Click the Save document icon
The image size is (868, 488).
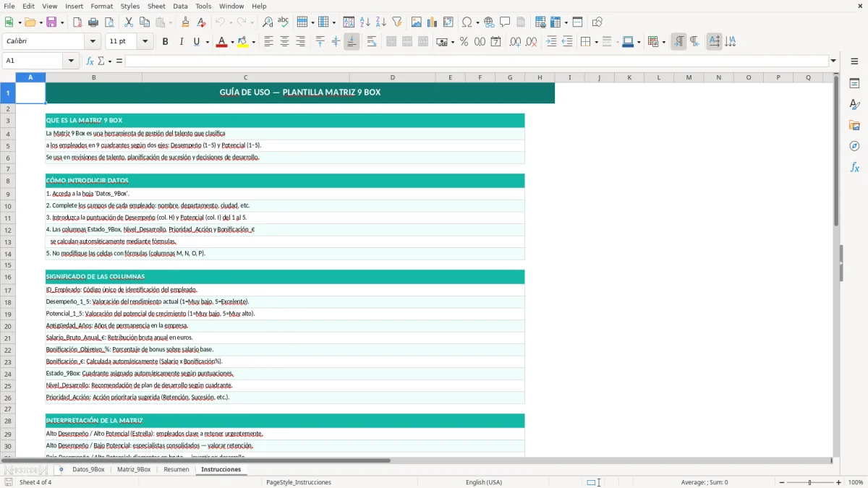(x=51, y=22)
